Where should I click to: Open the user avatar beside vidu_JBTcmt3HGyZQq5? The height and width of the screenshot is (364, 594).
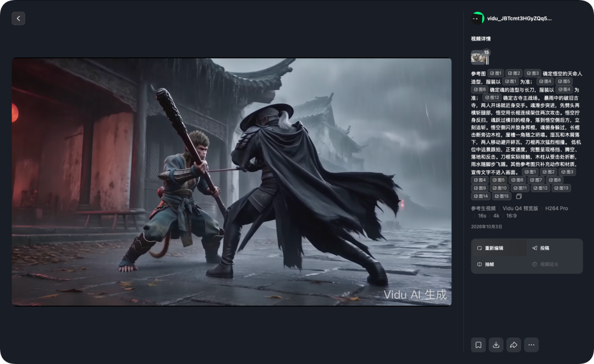(x=478, y=18)
